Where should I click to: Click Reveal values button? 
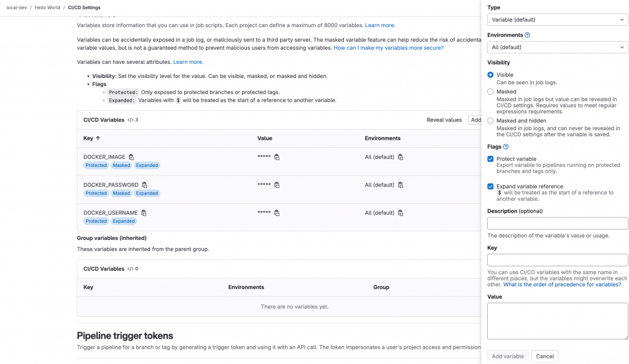(x=444, y=120)
